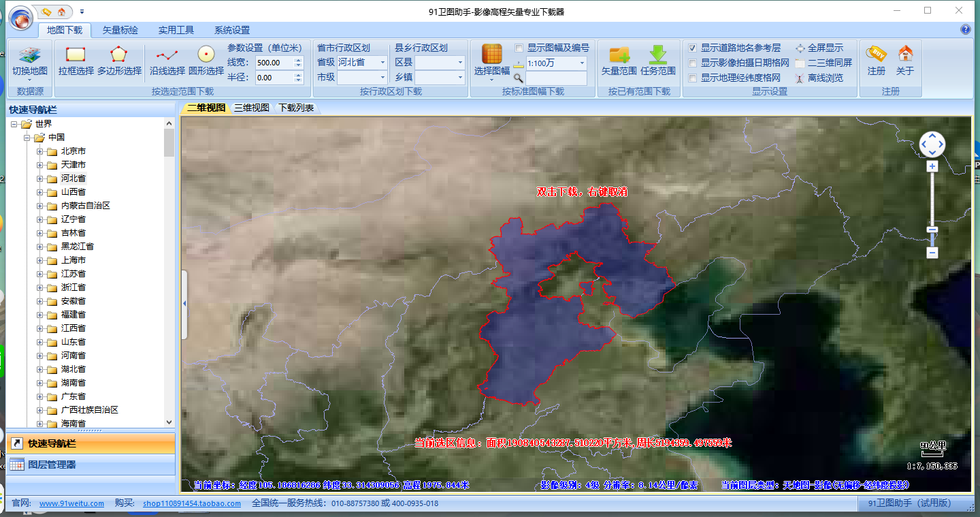This screenshot has width=980, height=517.
Task: Click the 快速导航栏 panel button
Action: [91, 443]
